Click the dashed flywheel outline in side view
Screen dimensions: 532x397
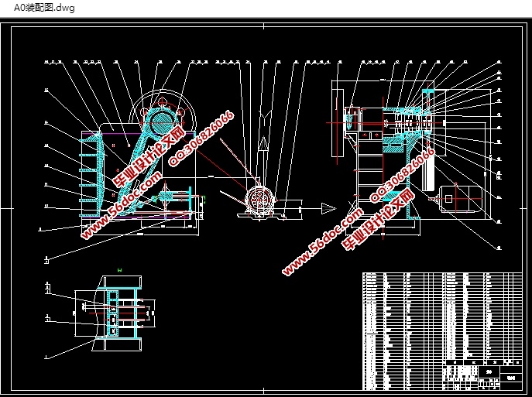pyautogui.click(x=338, y=120)
